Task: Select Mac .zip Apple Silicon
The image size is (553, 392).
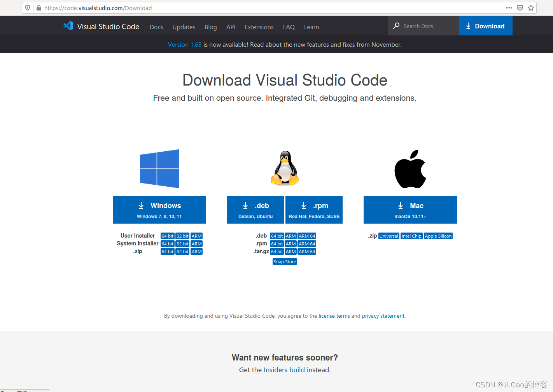Action: 438,236
